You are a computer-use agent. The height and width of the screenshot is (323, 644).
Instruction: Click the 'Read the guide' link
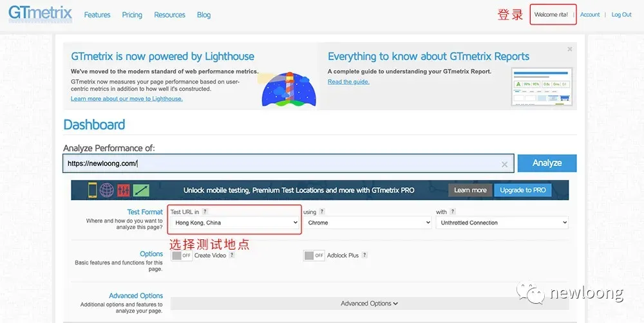click(x=348, y=82)
